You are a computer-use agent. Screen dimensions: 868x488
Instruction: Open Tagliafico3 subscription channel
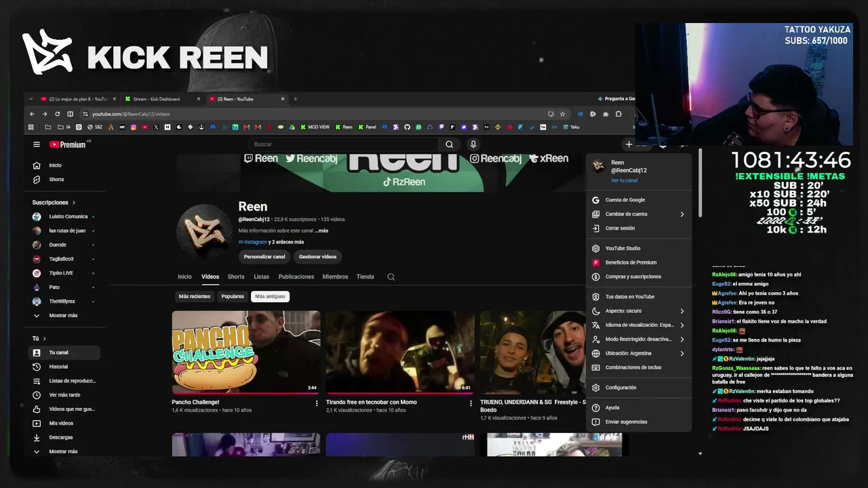click(x=64, y=259)
